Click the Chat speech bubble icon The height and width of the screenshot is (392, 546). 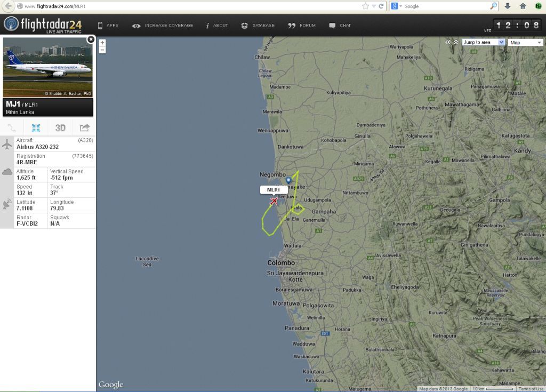(332, 26)
